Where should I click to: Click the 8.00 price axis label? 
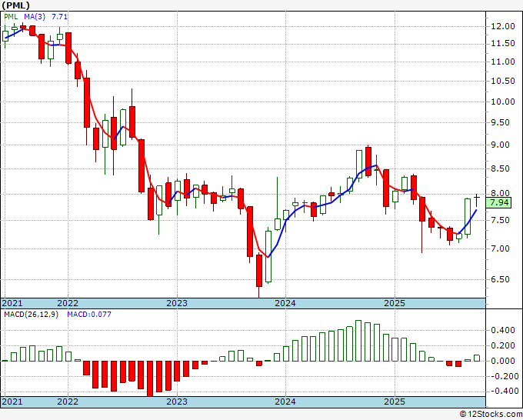(501, 193)
